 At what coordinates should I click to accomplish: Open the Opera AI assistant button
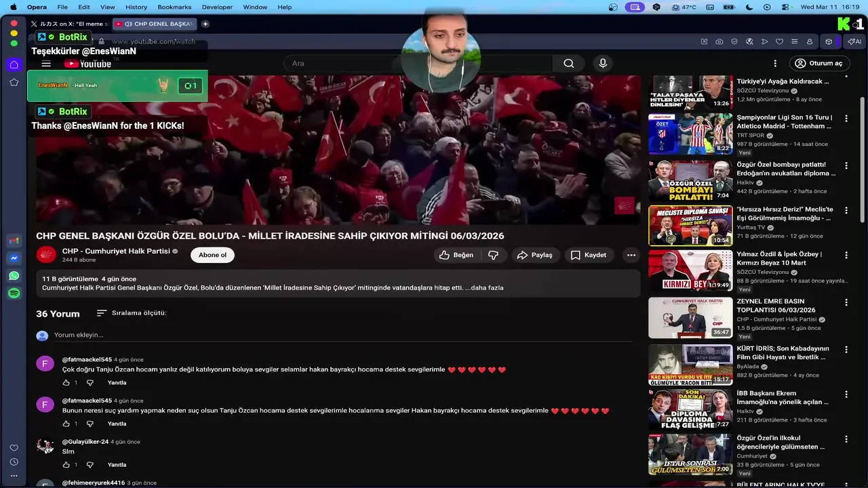[x=854, y=41]
